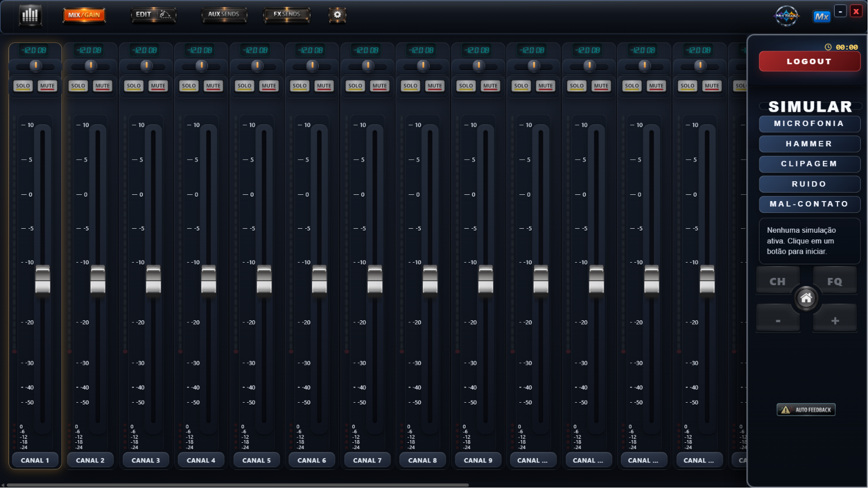This screenshot has height=488, width=868.
Task: Open the FX SENDS view
Action: click(287, 15)
